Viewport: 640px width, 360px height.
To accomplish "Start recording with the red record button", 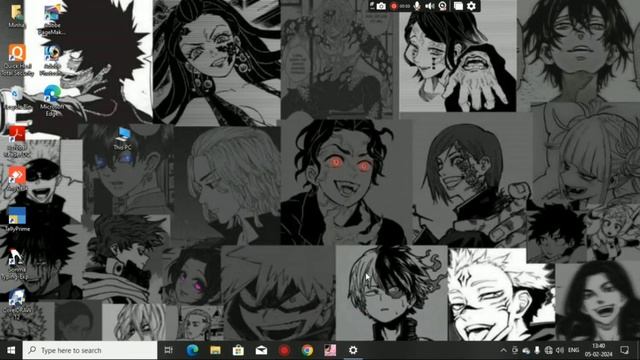I will 394,6.
